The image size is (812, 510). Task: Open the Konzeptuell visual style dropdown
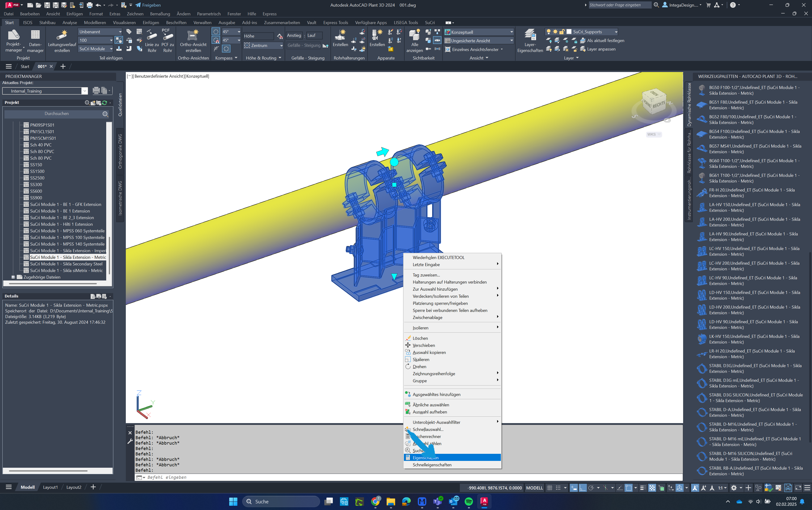point(479,32)
